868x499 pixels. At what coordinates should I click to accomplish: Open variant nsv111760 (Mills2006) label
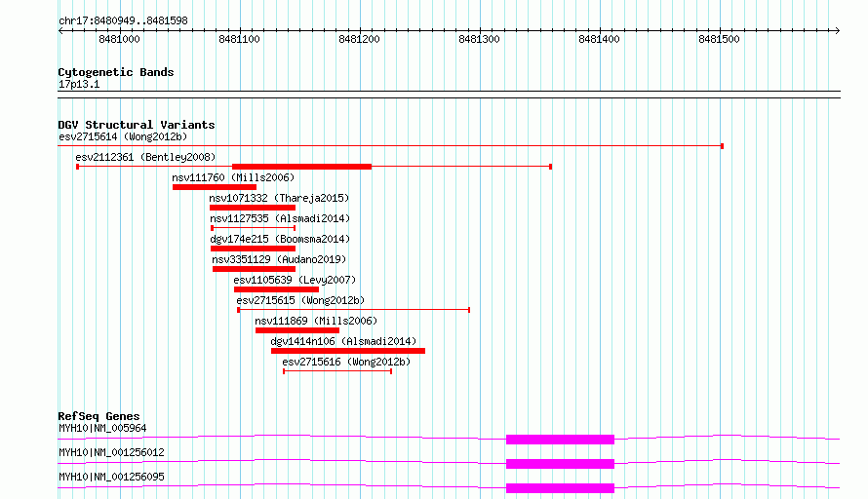pos(233,177)
